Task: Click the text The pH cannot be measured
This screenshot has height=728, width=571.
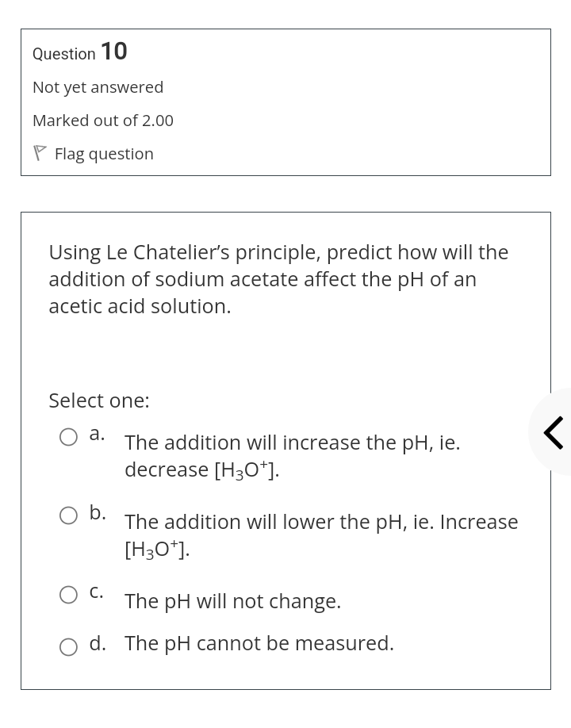Action: [x=259, y=642]
